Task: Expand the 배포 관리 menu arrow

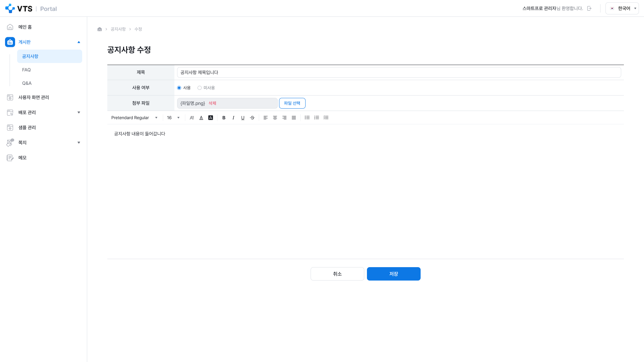Action: coord(79,112)
